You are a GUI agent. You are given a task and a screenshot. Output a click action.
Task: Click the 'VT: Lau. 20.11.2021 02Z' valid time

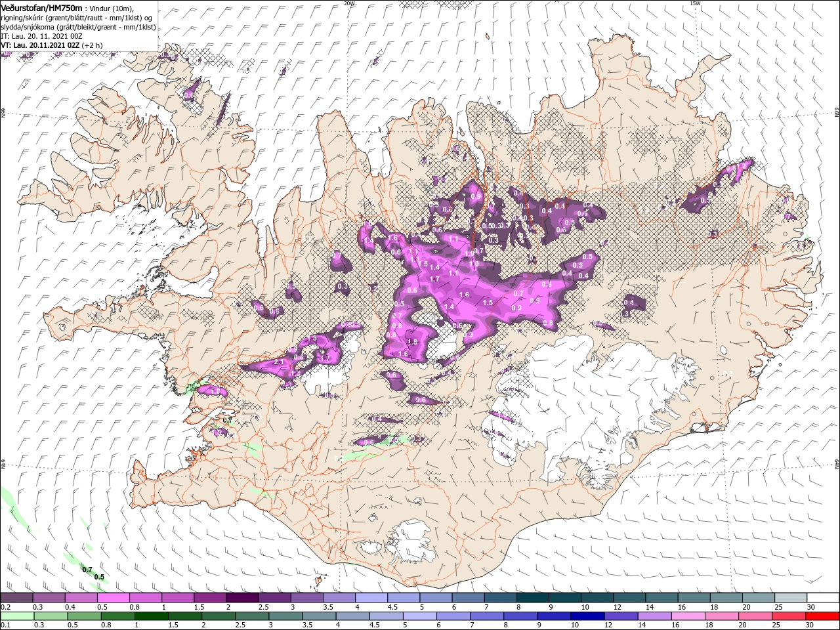(40, 45)
